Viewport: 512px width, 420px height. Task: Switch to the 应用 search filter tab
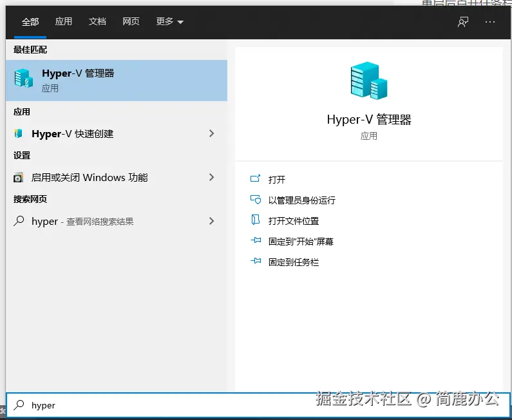(63, 21)
